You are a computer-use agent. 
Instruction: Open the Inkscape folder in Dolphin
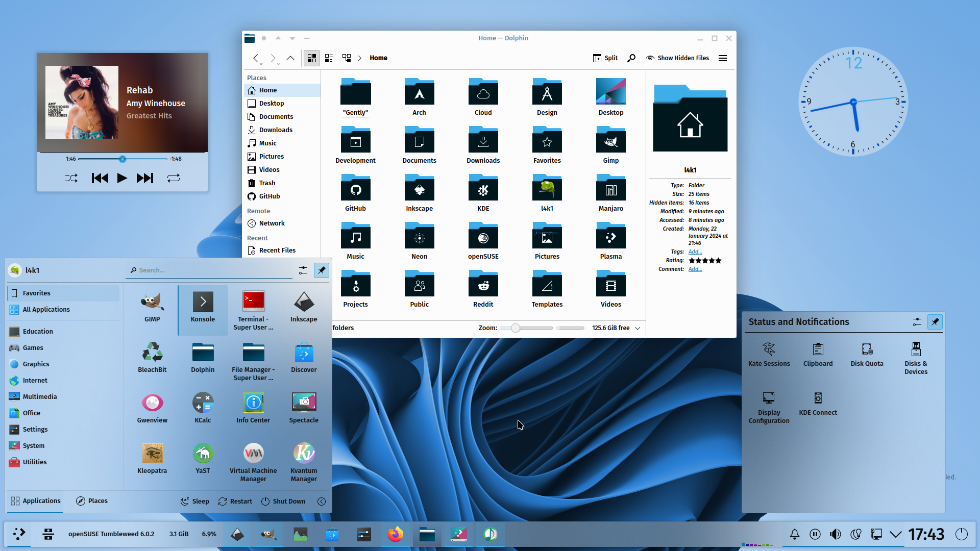point(419,193)
